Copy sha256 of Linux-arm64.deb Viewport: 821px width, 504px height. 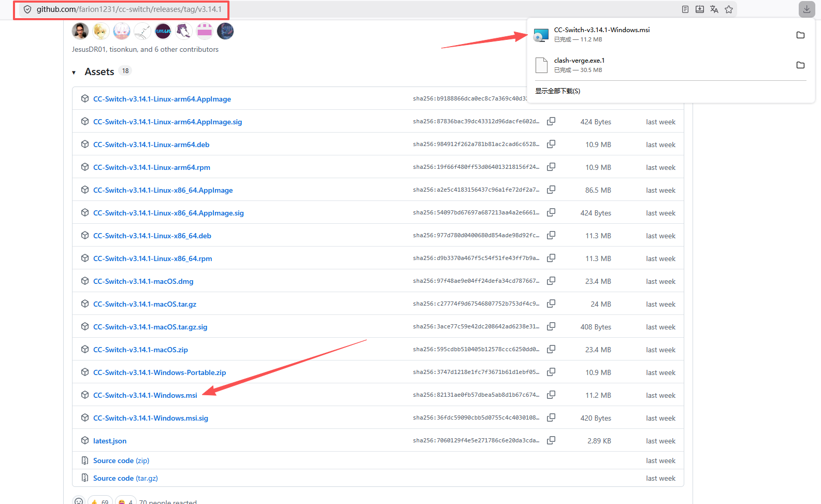tap(551, 144)
